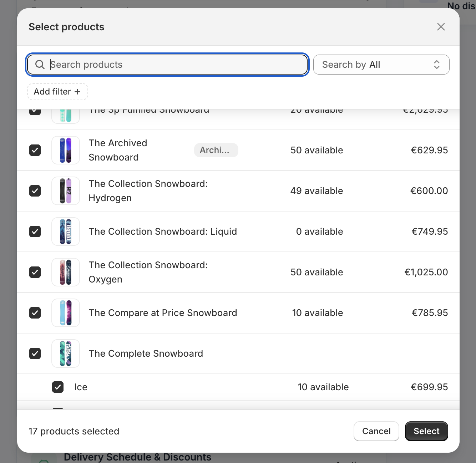Click the €1,025.00 price

[426, 272]
